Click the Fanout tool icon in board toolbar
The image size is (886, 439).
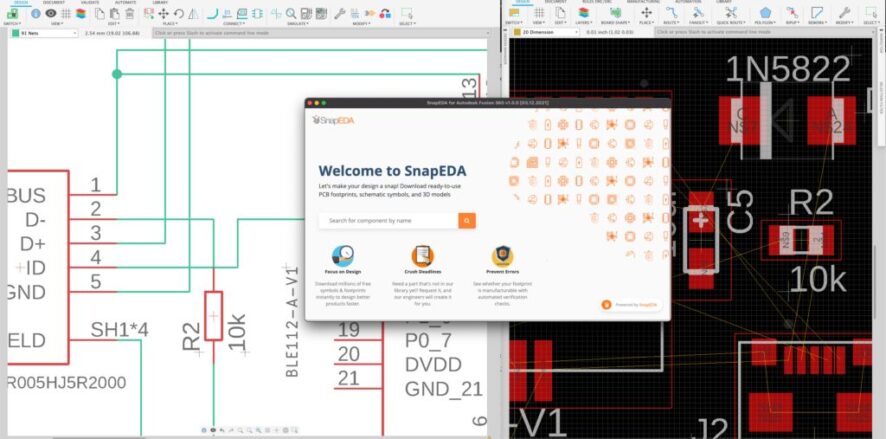click(x=698, y=12)
